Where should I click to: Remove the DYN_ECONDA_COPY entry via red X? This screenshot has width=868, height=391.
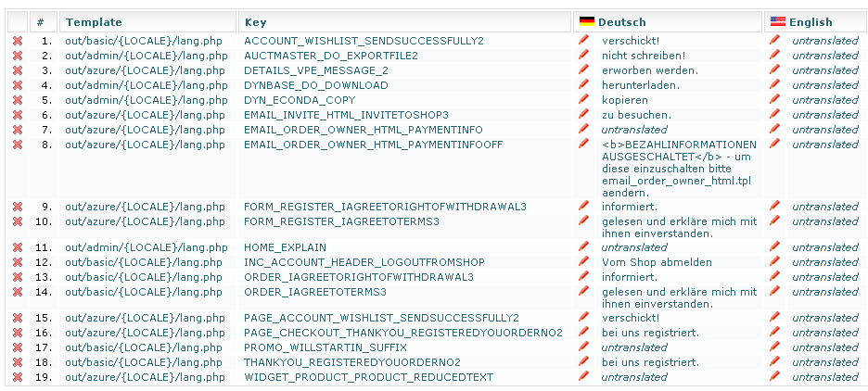(x=17, y=100)
